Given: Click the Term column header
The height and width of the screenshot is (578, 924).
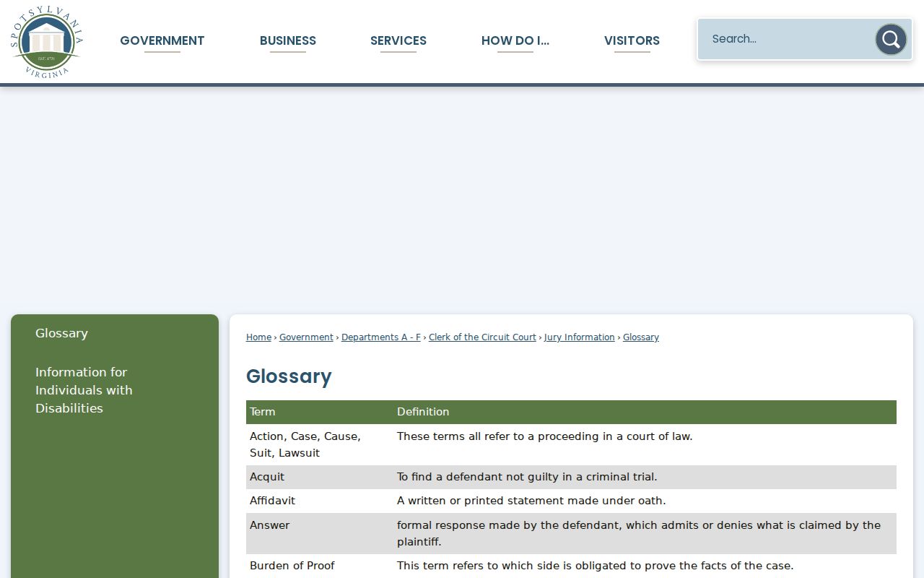Looking at the screenshot, I should point(320,412).
